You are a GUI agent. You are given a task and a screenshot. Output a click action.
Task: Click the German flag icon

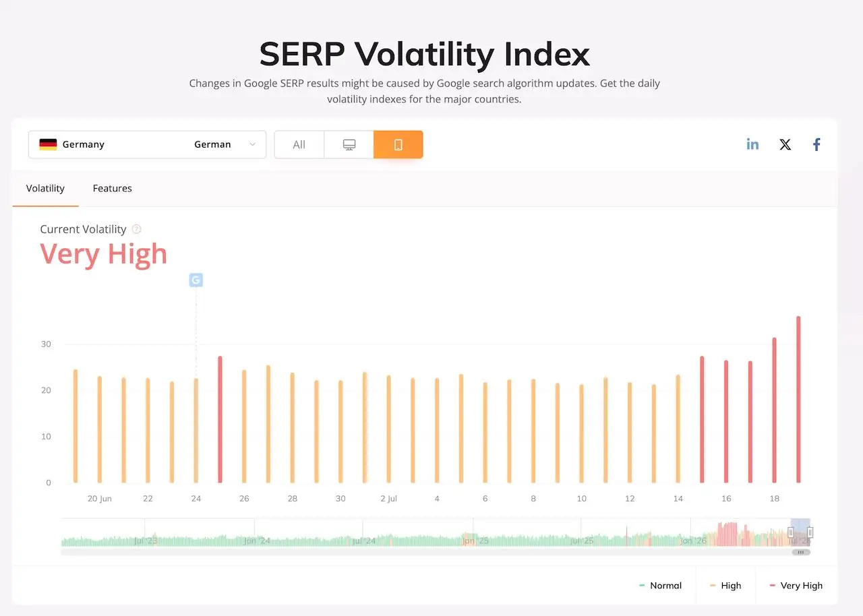pos(48,144)
